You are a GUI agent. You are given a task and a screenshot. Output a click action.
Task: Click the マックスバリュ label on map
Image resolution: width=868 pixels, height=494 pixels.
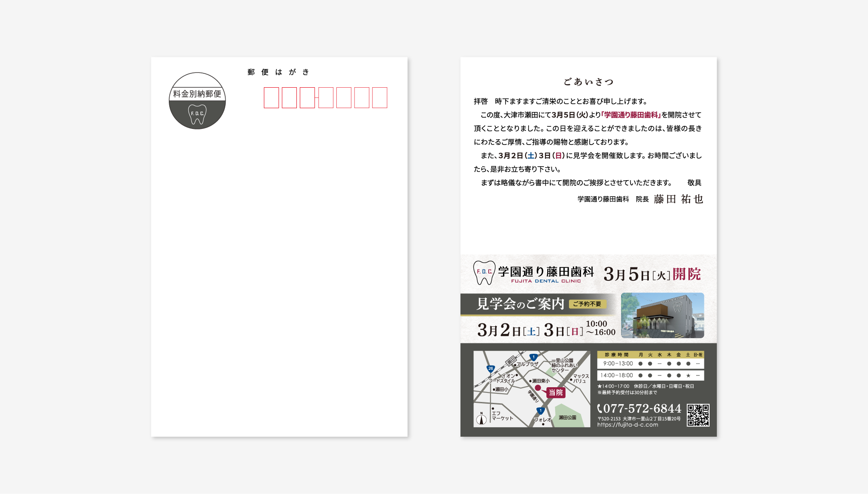(x=581, y=379)
